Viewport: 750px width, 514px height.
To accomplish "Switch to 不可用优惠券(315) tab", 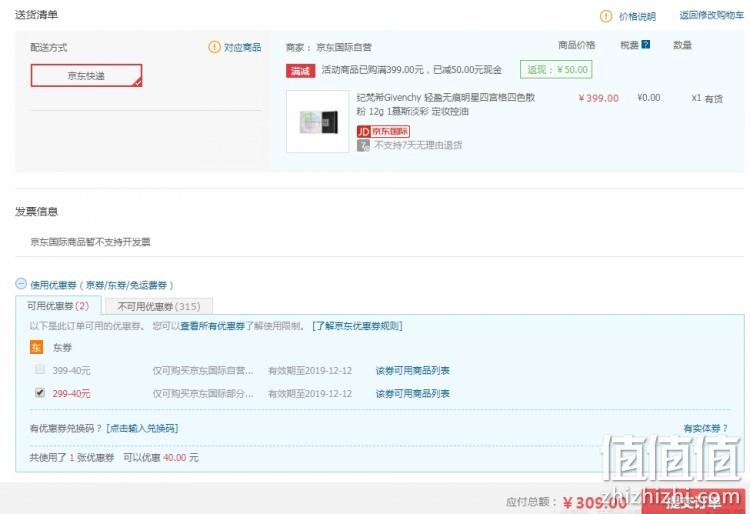I will 159,306.
